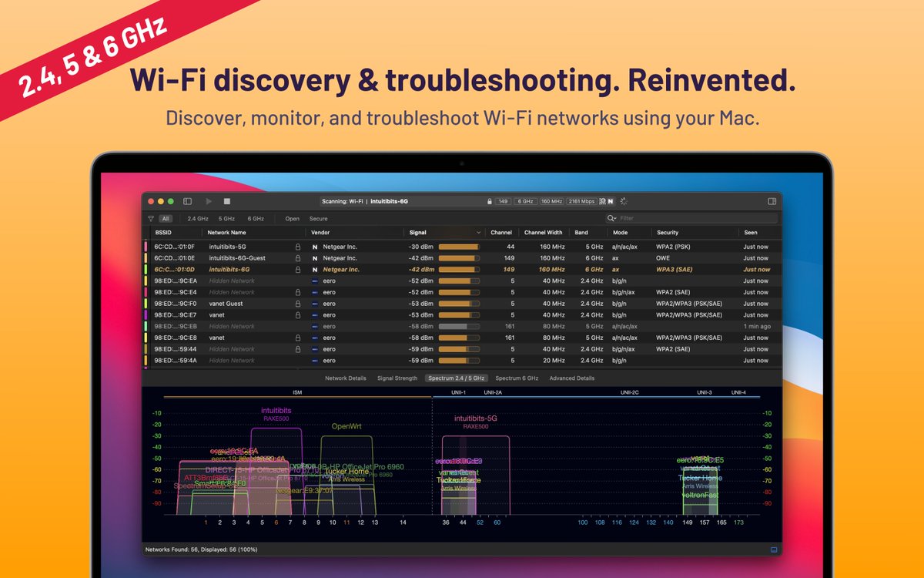Activate the 6 GHz band filter

click(256, 219)
